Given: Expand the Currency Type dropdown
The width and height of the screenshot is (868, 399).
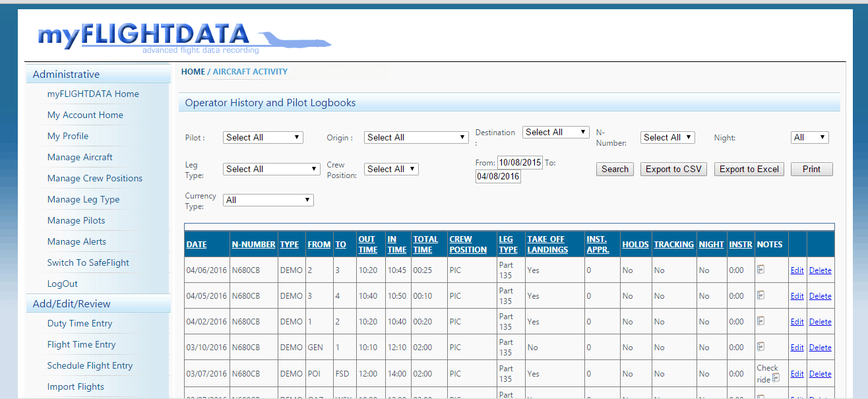Looking at the screenshot, I should (268, 200).
